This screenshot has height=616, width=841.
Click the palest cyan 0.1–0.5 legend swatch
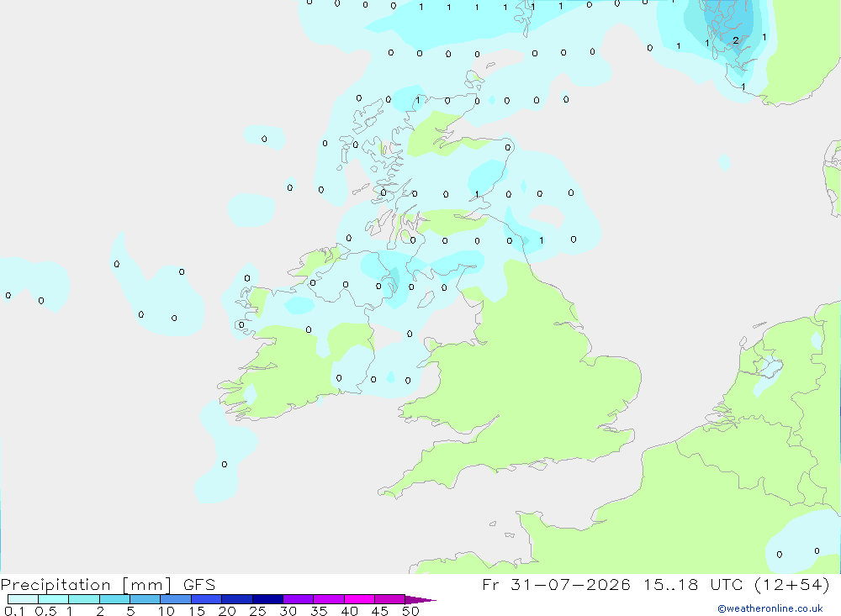[x=23, y=599]
